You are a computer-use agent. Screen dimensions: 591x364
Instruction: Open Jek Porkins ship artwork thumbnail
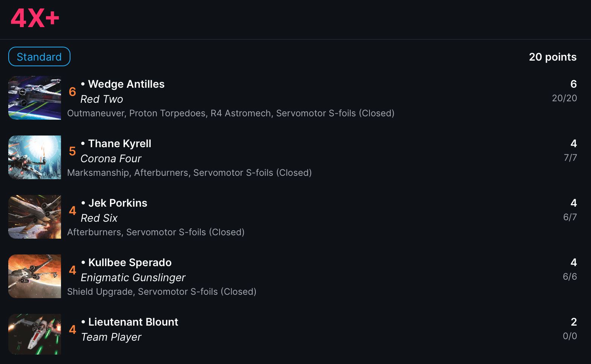click(x=35, y=217)
